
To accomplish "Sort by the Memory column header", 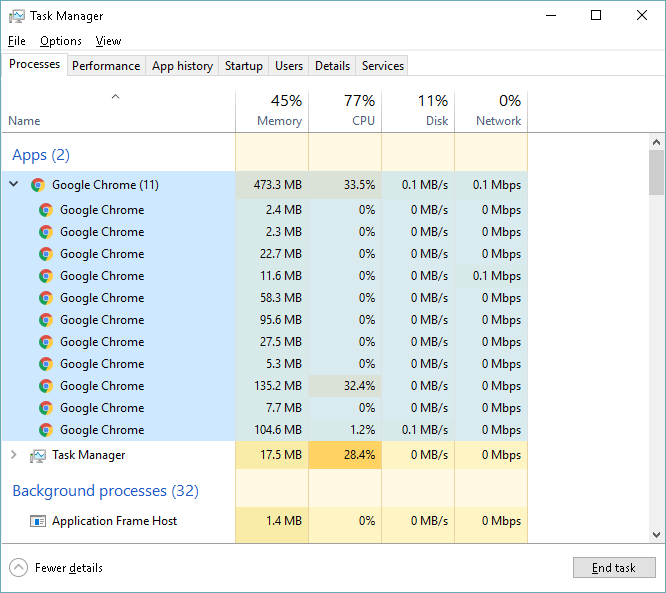I will (x=272, y=111).
